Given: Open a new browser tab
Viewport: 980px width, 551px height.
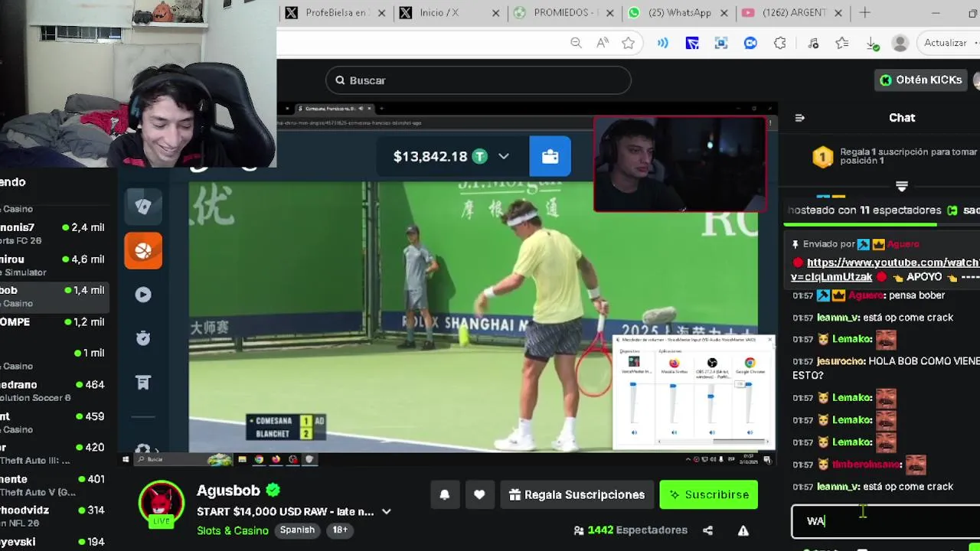Looking at the screenshot, I should [864, 13].
